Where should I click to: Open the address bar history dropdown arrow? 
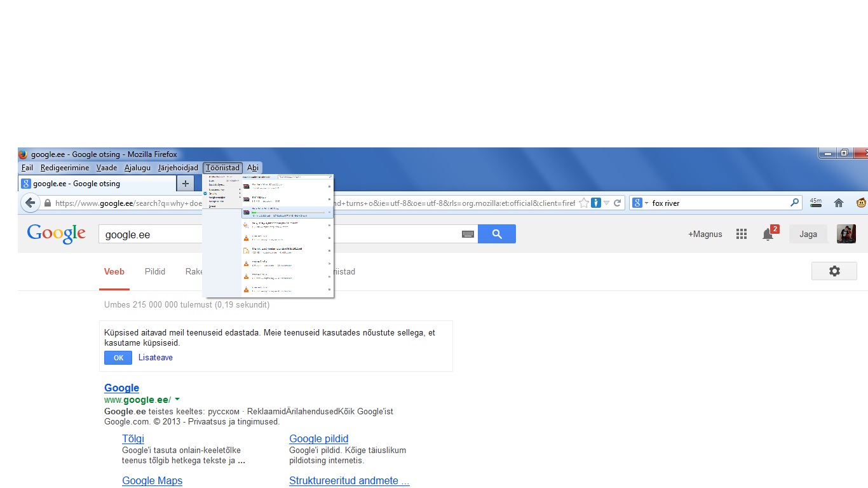(x=607, y=203)
